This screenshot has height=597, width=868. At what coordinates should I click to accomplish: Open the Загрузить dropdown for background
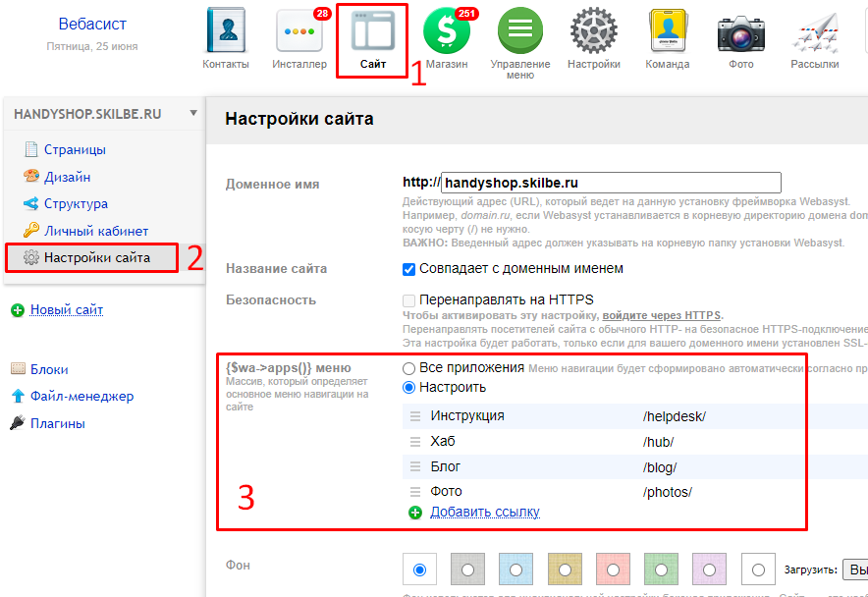(x=854, y=570)
